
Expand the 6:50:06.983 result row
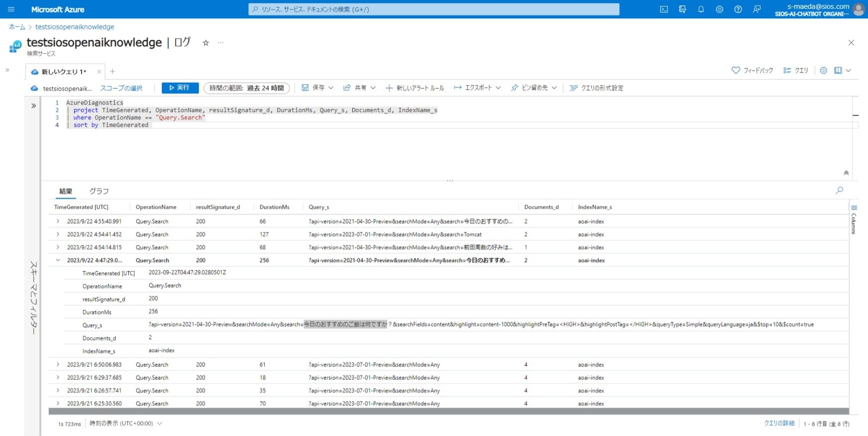tap(58, 364)
